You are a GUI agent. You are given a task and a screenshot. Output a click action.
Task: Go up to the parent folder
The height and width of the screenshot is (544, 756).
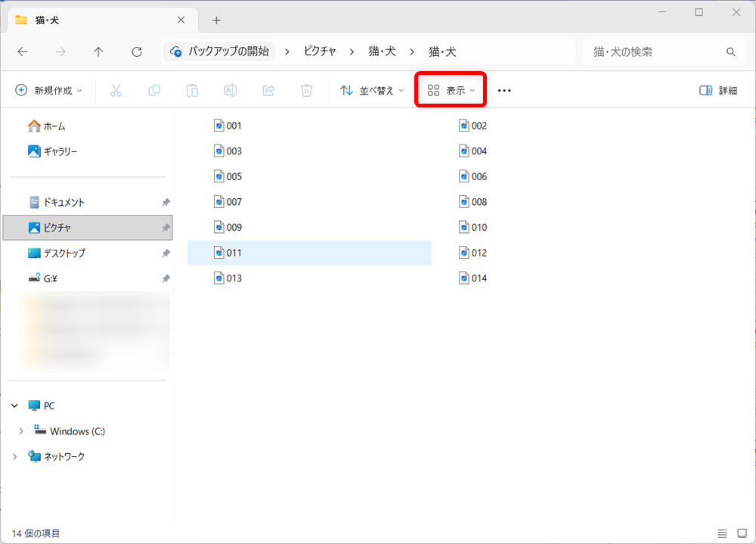tap(99, 51)
